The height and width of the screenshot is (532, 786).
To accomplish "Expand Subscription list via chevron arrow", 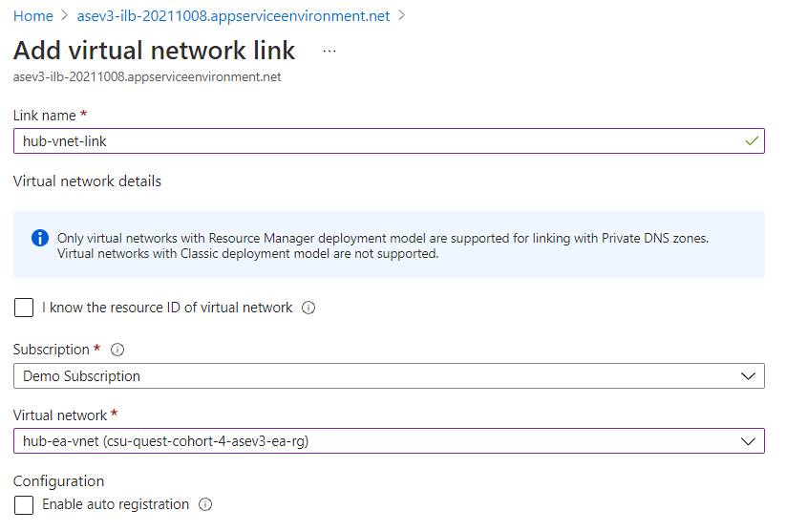I will coord(748,376).
